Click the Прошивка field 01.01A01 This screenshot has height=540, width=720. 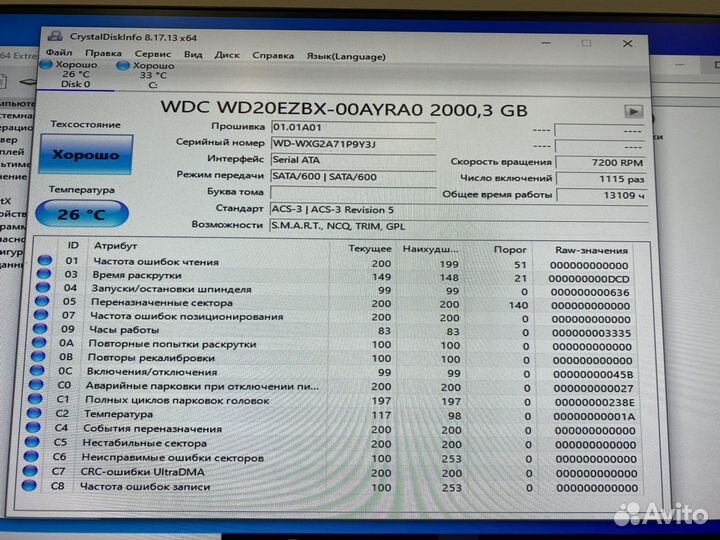click(353, 128)
